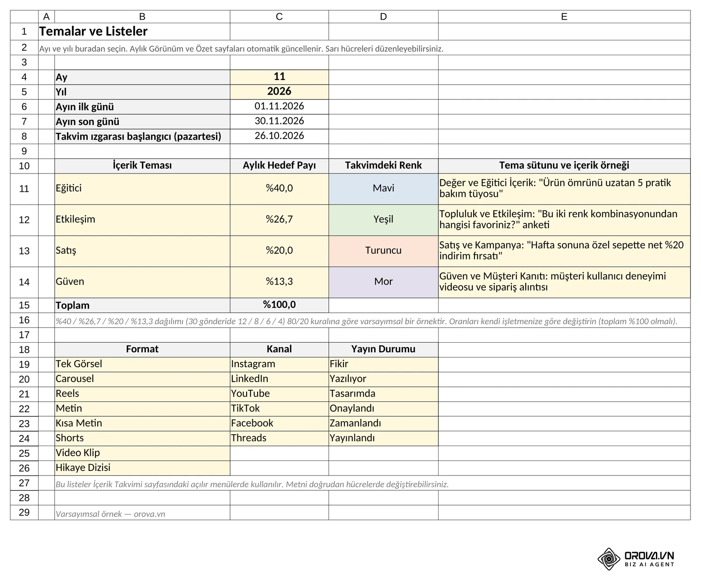The image size is (701, 588).
Task: Select the %100,0 total cell
Action: pos(279,305)
